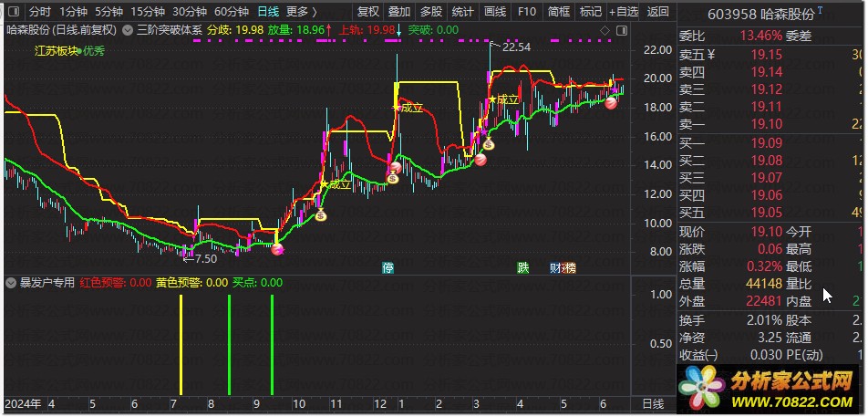868x417 pixels.
Task: Expand the 暴发户专用 indicator dropdown arrow
Action: [x=10, y=283]
